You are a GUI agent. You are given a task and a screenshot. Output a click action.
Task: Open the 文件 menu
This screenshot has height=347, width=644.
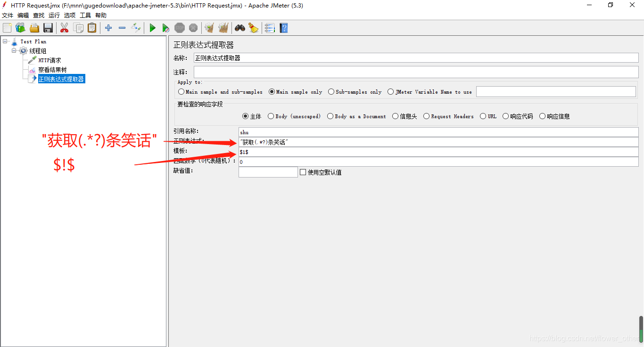[8, 15]
